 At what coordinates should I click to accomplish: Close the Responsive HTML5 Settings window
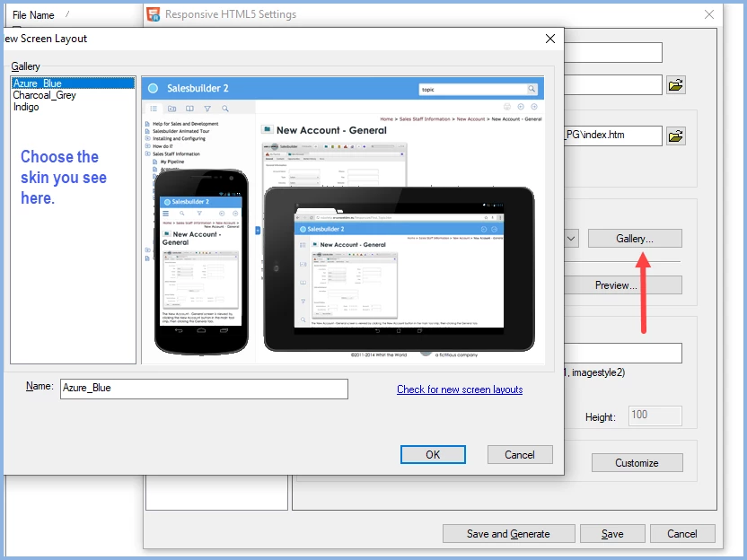[x=709, y=14]
